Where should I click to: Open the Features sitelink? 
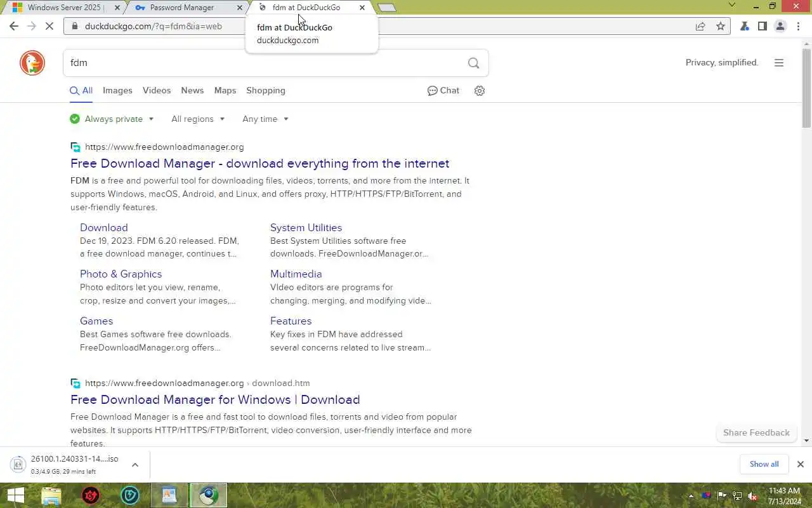click(291, 321)
